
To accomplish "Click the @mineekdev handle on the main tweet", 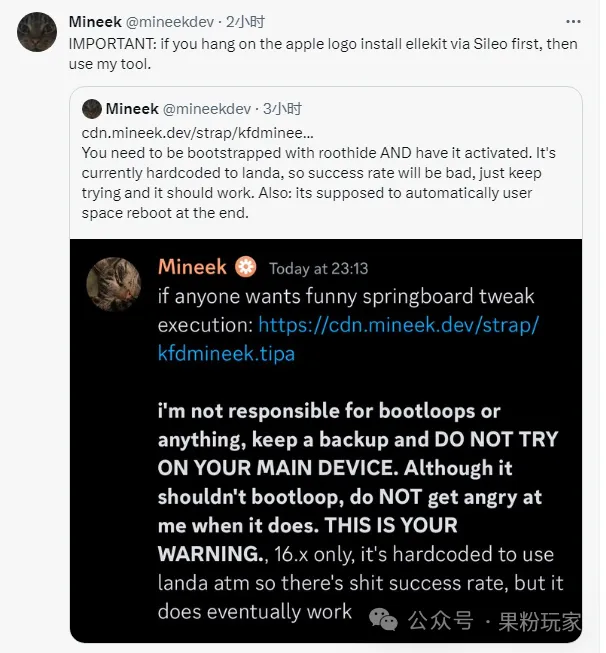I will click(x=170, y=21).
